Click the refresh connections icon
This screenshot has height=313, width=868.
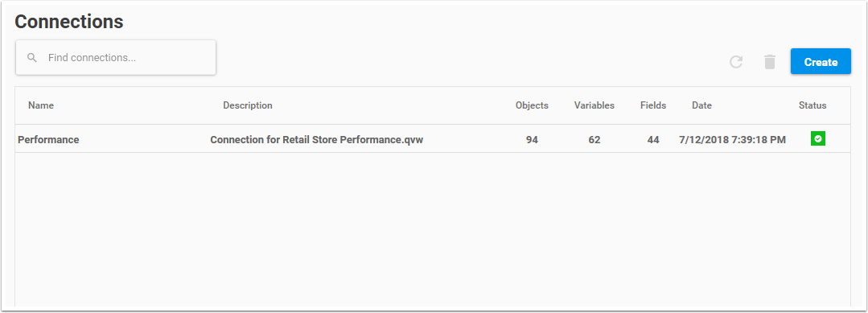[x=736, y=61]
